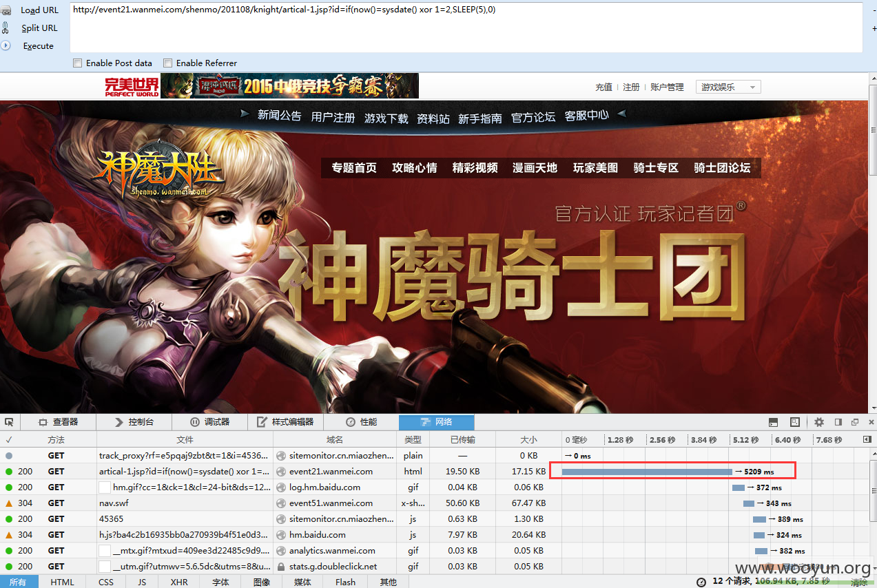Close the developer tools panel
877x588 pixels.
870,422
